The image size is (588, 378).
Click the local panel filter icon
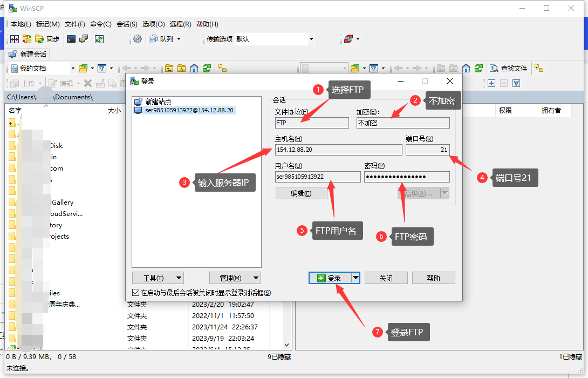(x=101, y=69)
